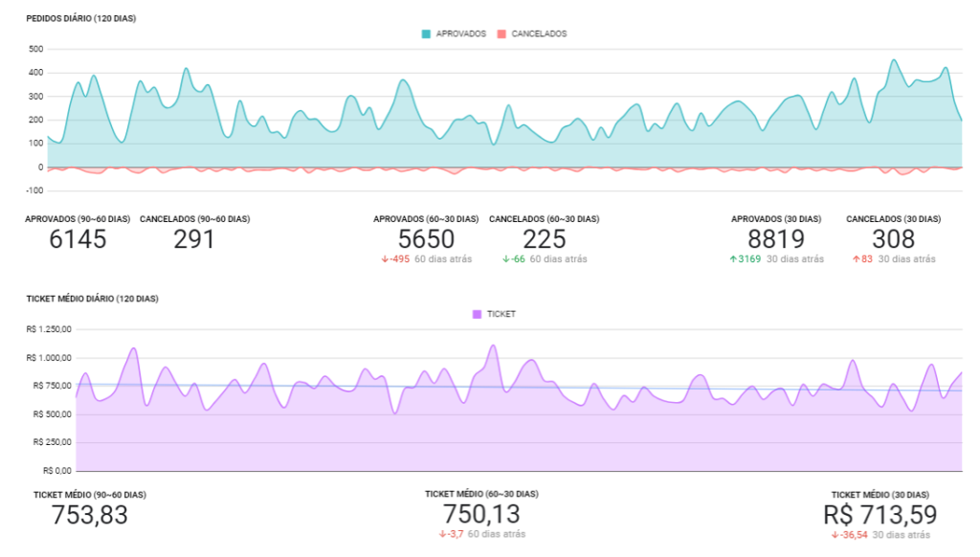980x557 pixels.
Task: Click the R$ 713,59 ticket médio value
Action: 880,514
